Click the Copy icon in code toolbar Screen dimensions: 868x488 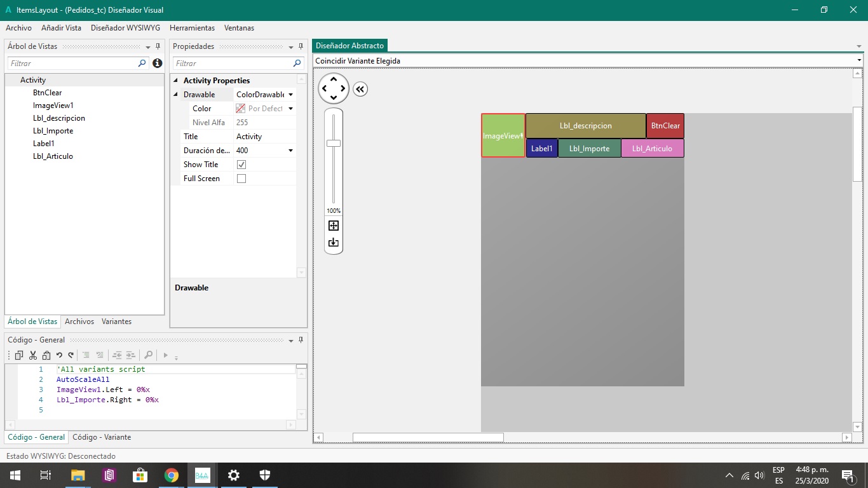click(x=19, y=355)
